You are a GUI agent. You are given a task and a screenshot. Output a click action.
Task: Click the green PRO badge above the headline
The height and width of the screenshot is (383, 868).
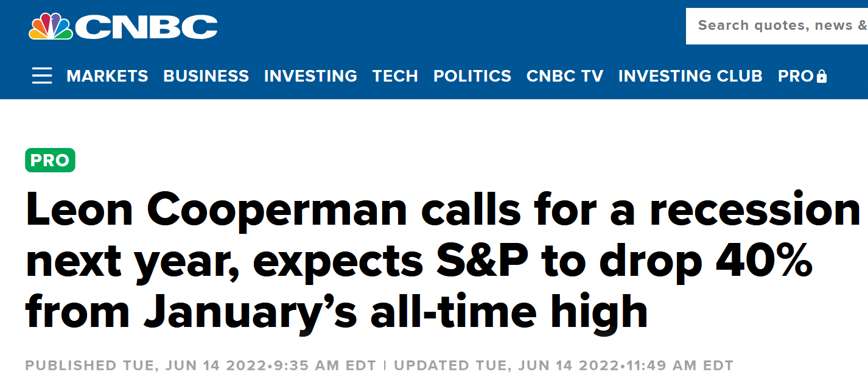50,160
